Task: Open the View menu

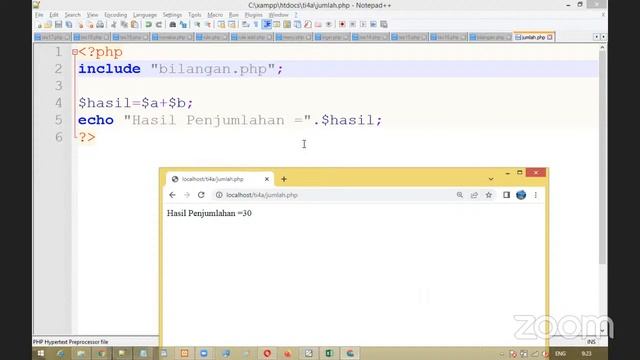Action: click(x=92, y=15)
